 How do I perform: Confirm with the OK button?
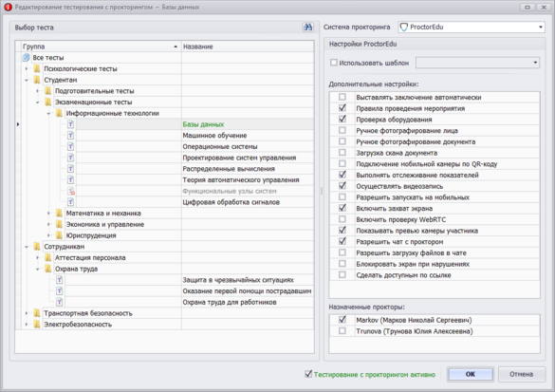click(471, 374)
